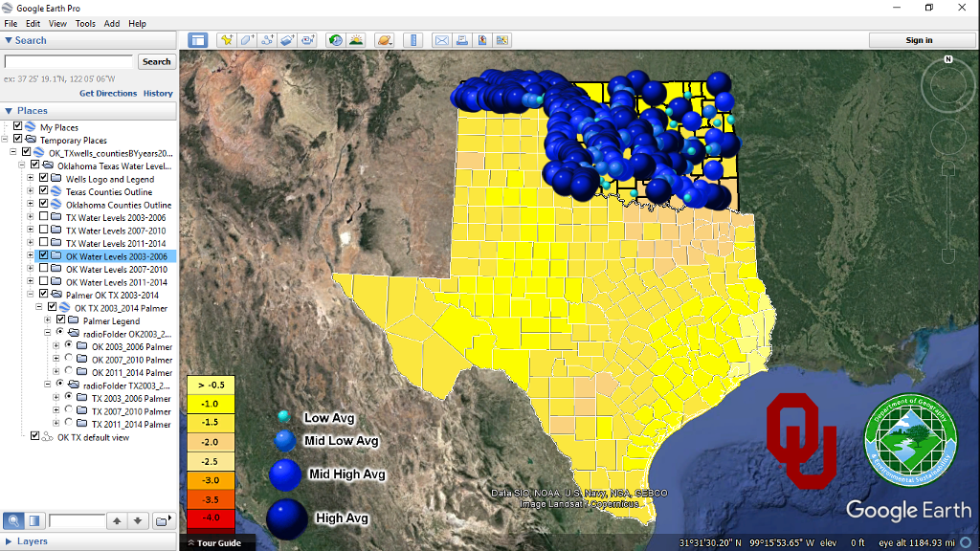This screenshot has width=980, height=551.
Task: Uncheck Texas Counties Outline checkbox
Action: coord(43,190)
